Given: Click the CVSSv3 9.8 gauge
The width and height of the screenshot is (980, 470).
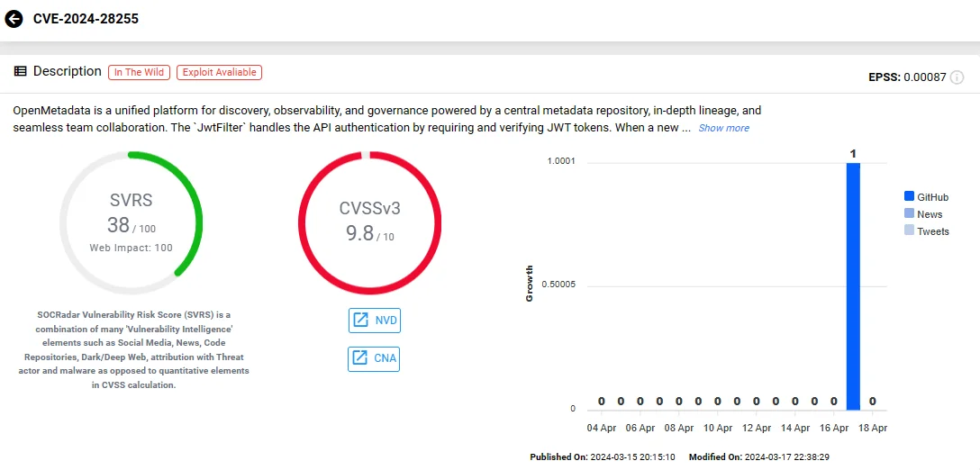Looking at the screenshot, I should tap(369, 222).
